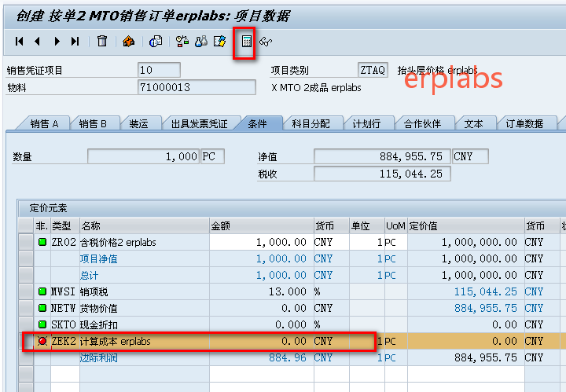566x392 pixels.
Task: Click the calculator costing icon
Action: pos(247,42)
